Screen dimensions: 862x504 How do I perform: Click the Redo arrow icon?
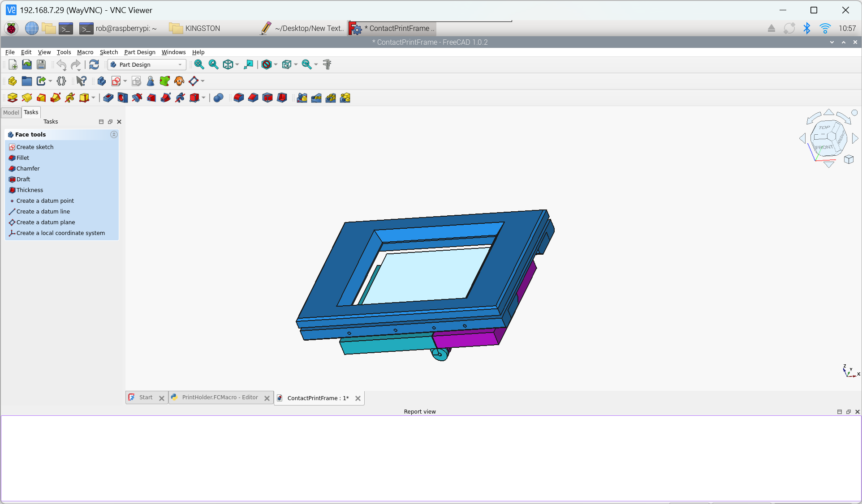[x=76, y=65]
